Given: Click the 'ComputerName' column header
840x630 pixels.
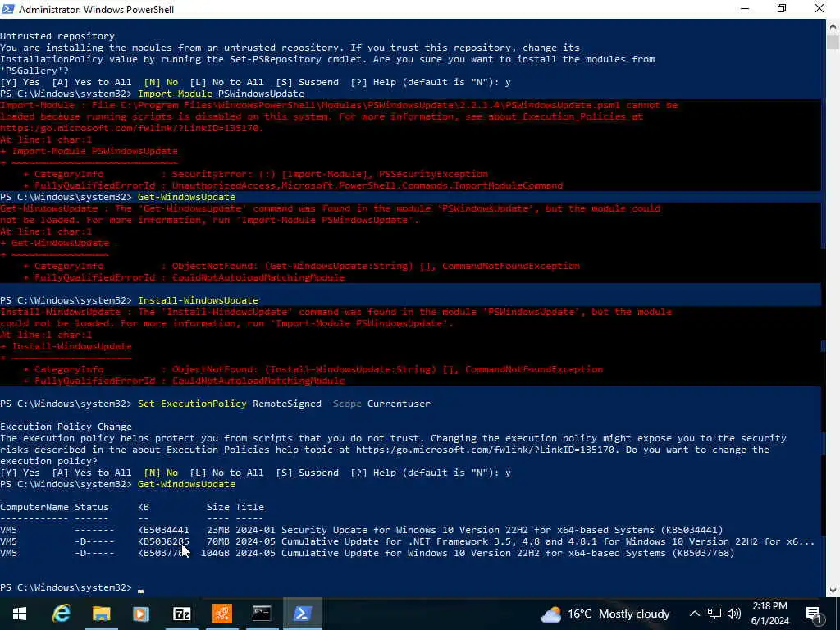Looking at the screenshot, I should pyautogui.click(x=34, y=507).
